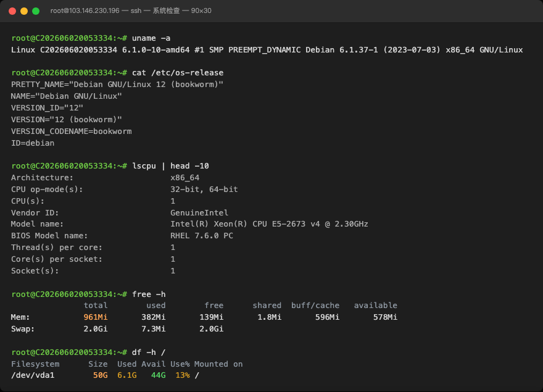
Task: Click the PRETTY_NAME line
Action: (x=117, y=85)
